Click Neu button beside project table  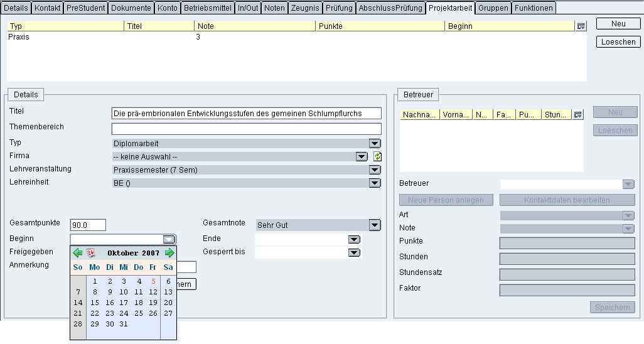(618, 23)
